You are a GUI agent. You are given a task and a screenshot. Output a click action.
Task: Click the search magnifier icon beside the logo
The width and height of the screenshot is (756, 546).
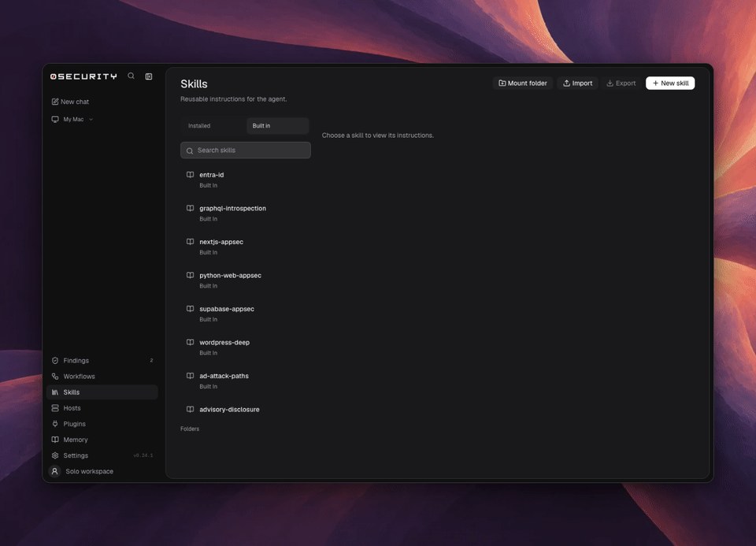(131, 76)
